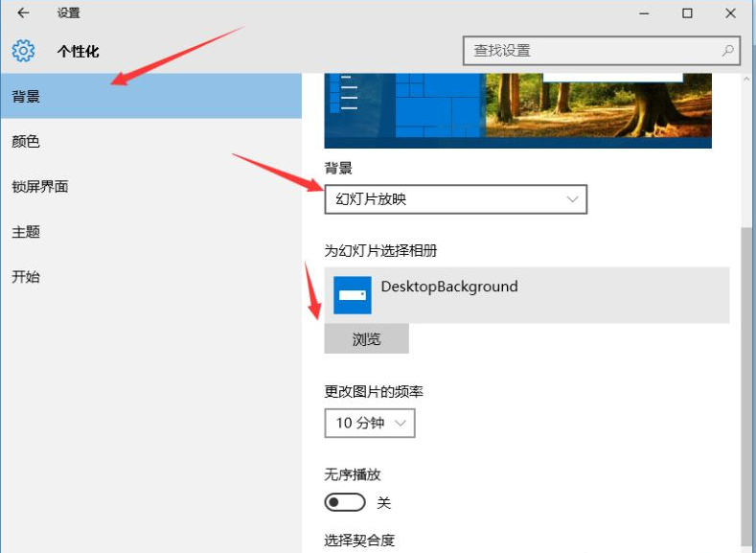Click the back arrow in title bar

(x=23, y=13)
